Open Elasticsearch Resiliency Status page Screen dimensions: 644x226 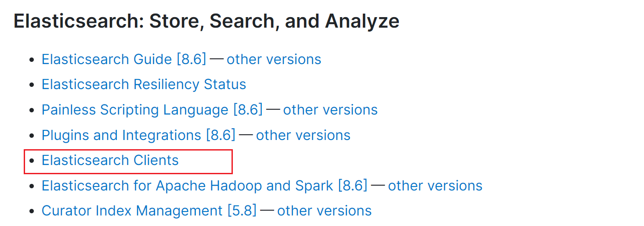[x=144, y=84]
